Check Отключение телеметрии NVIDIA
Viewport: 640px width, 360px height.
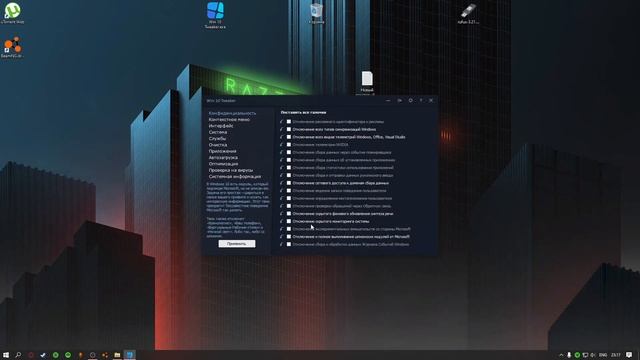click(x=289, y=144)
